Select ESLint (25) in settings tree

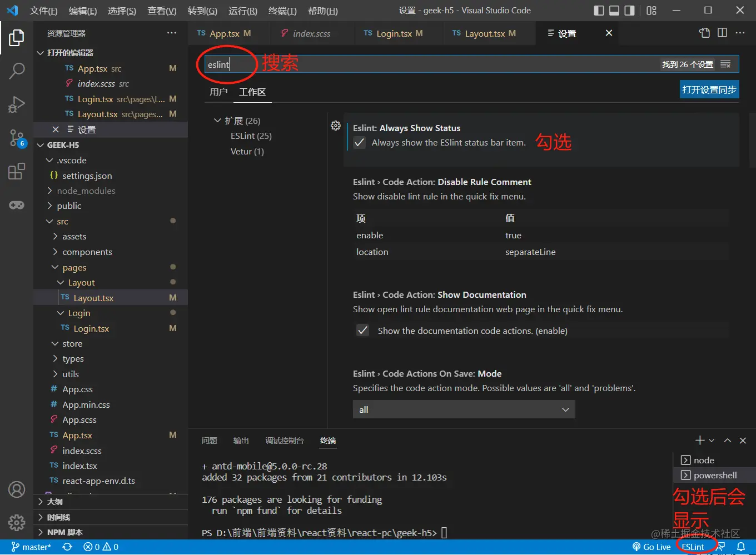pyautogui.click(x=251, y=136)
